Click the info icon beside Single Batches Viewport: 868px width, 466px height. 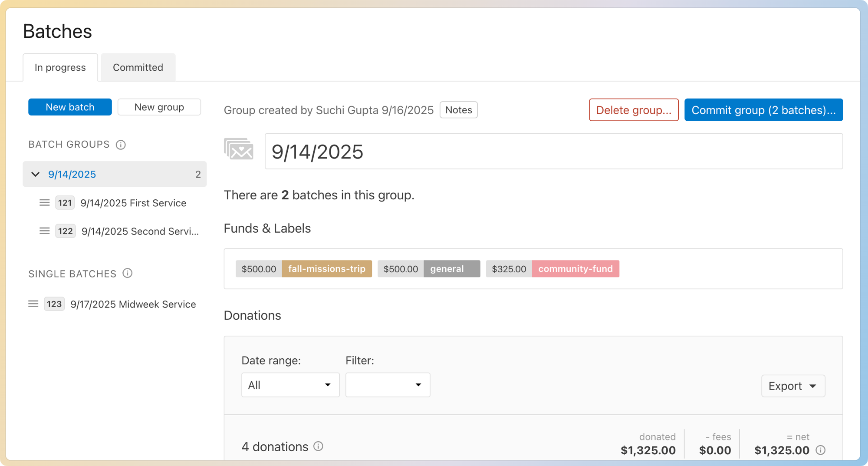pos(127,273)
